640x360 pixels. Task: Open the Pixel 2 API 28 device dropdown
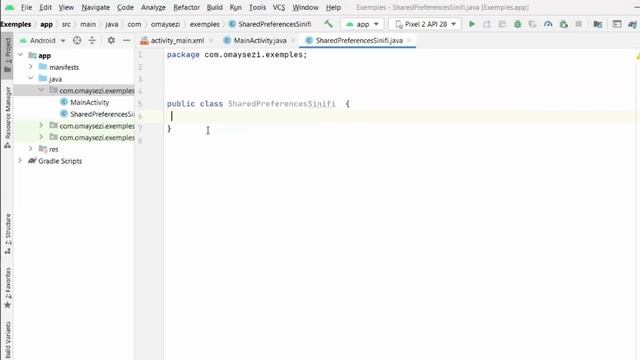(425, 24)
